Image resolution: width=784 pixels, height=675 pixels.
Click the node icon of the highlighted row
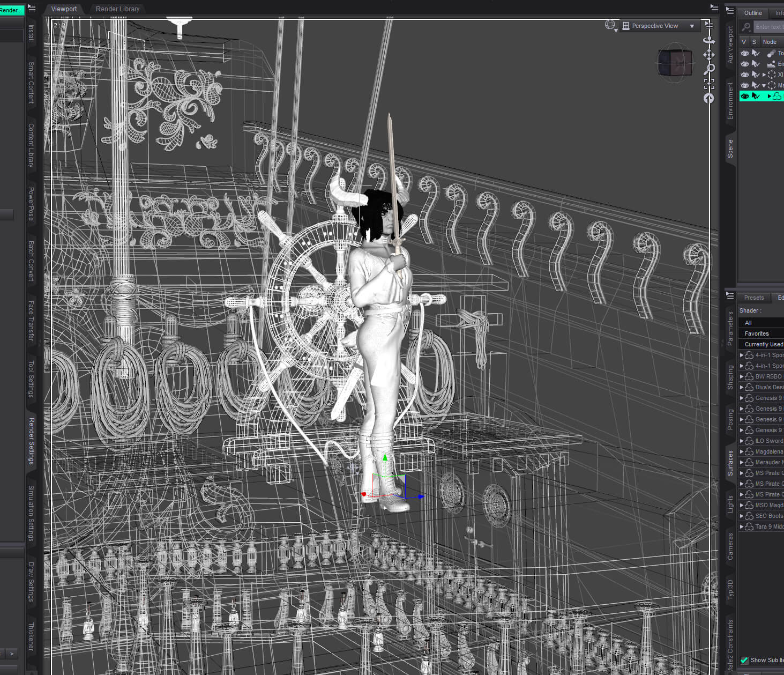click(777, 96)
